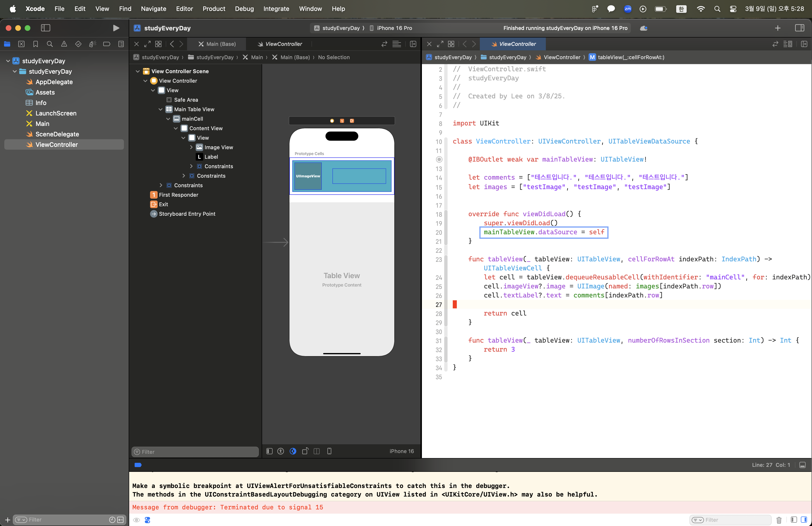Image resolution: width=812 pixels, height=526 pixels.
Task: Open the Issue navigator warning icon
Action: (64, 44)
